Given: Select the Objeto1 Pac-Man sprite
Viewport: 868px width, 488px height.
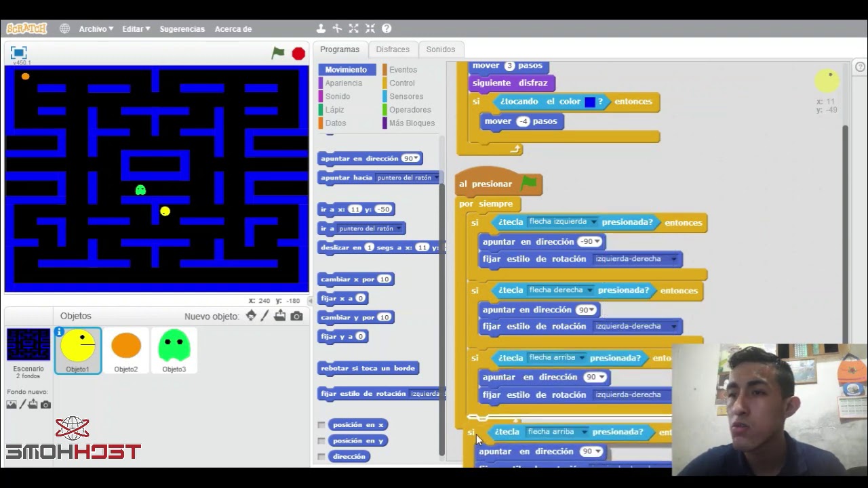Looking at the screenshot, I should [78, 350].
